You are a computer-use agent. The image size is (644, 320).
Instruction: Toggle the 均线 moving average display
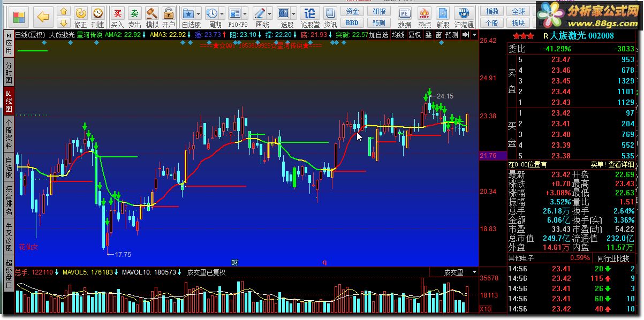click(x=398, y=35)
